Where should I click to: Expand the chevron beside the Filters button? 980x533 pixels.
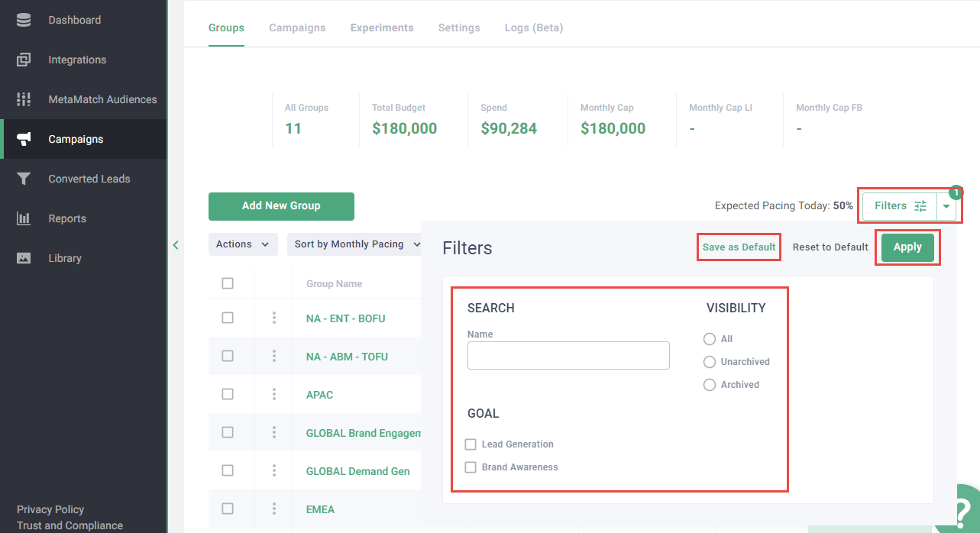coord(946,205)
